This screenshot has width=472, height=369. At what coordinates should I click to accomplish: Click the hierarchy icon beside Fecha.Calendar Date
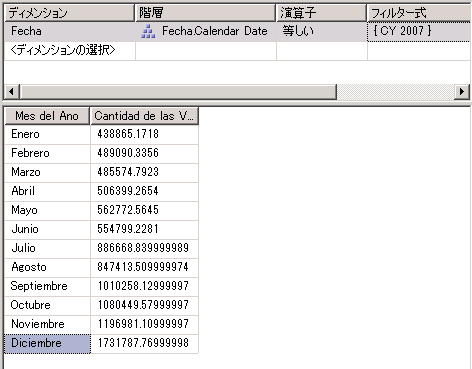148,32
